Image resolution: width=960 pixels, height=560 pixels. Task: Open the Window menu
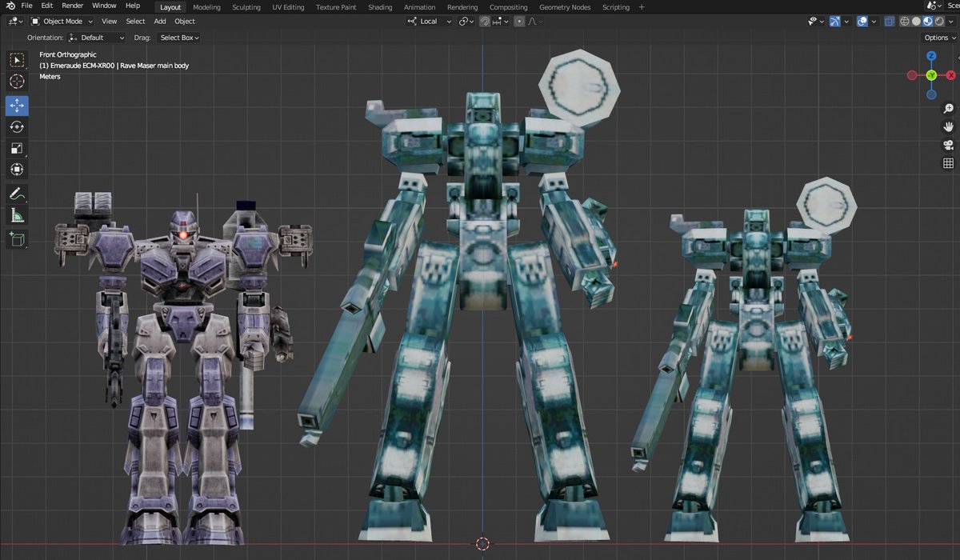pos(104,6)
